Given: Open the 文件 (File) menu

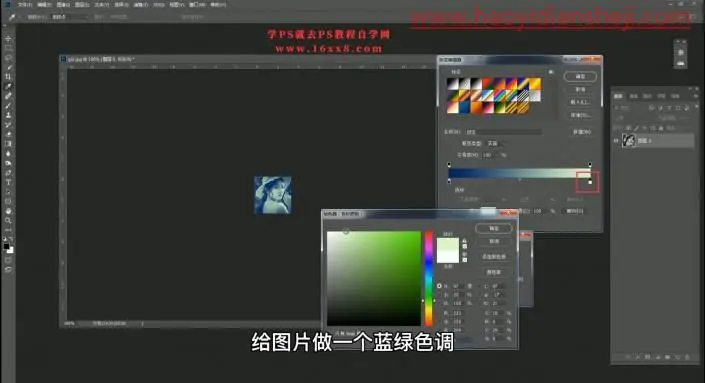Looking at the screenshot, I should 25,4.
